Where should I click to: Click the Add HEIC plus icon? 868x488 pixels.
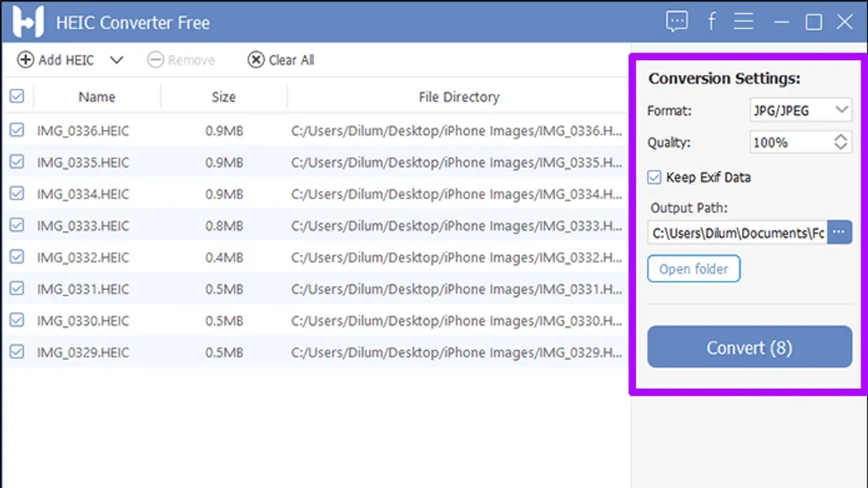pyautogui.click(x=25, y=60)
